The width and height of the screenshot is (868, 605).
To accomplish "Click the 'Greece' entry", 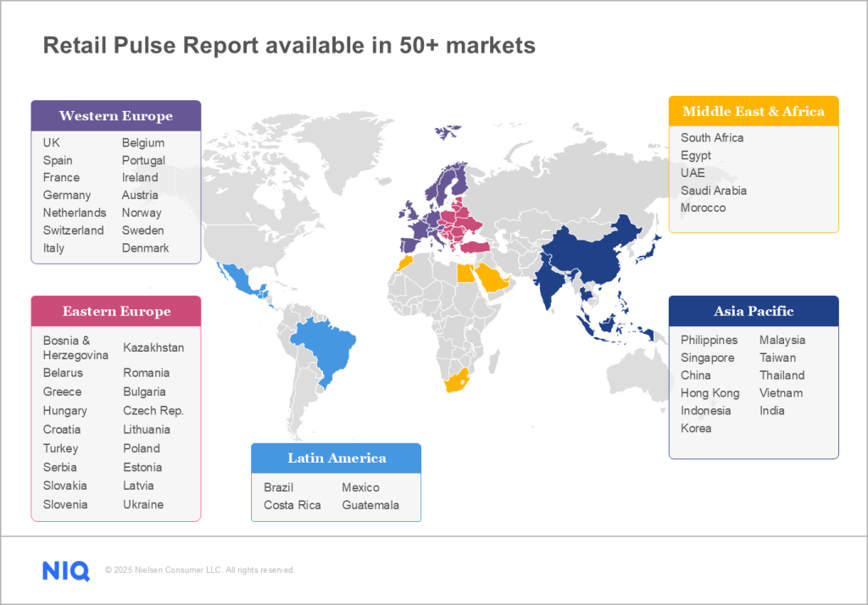I will (63, 391).
